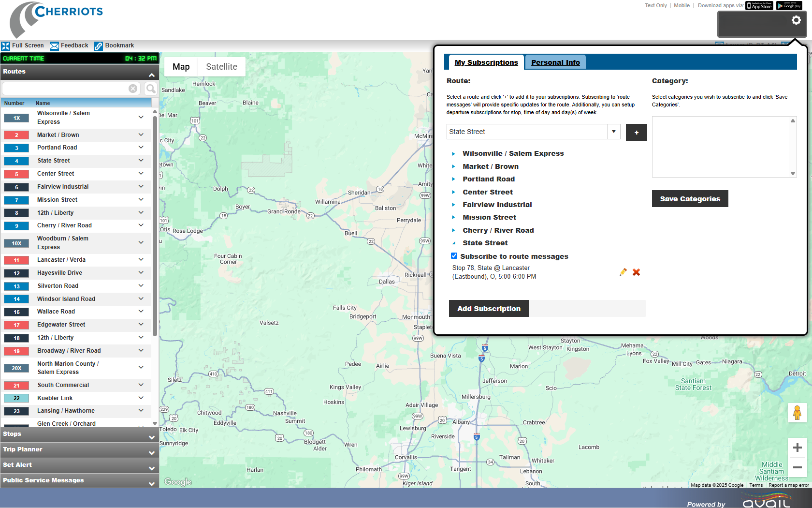The height and width of the screenshot is (508, 812).
Task: Edit the Stop 78 subscription
Action: point(623,272)
